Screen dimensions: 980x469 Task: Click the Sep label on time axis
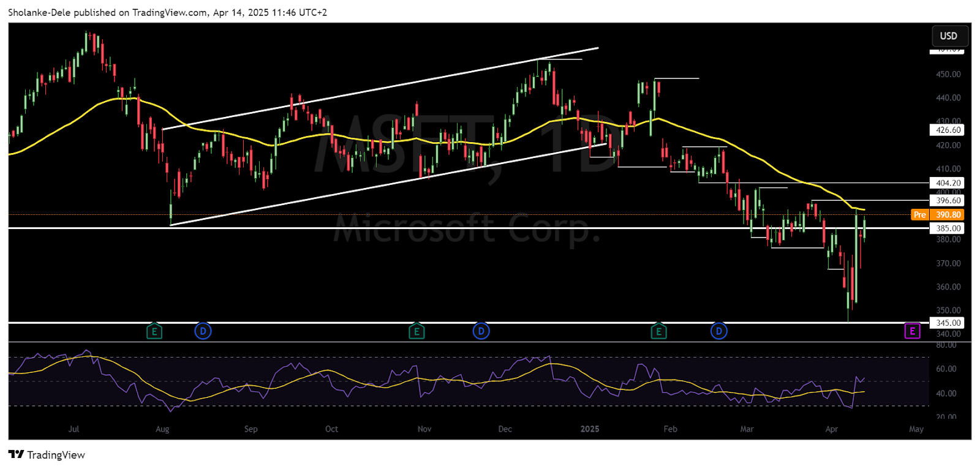pos(251,429)
